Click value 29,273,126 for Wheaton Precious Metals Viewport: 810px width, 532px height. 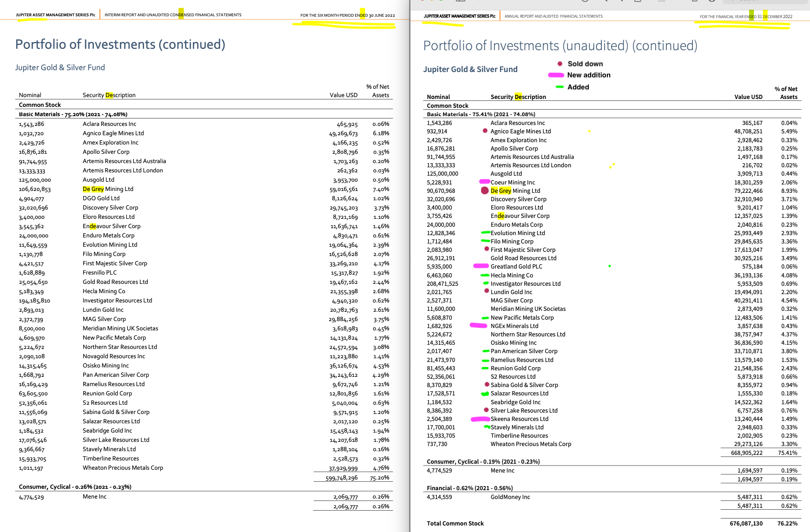tap(748, 444)
